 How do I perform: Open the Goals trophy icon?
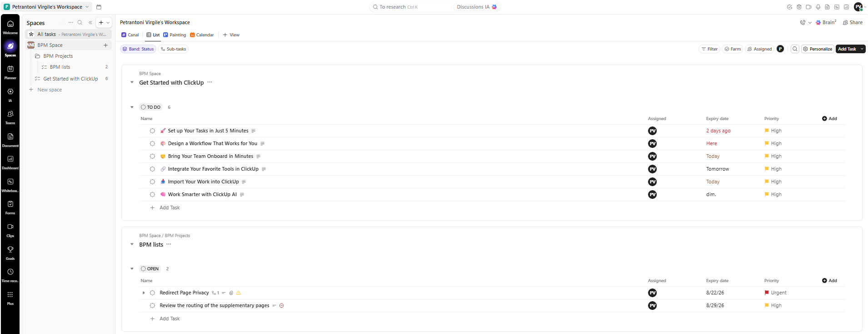coord(10,249)
